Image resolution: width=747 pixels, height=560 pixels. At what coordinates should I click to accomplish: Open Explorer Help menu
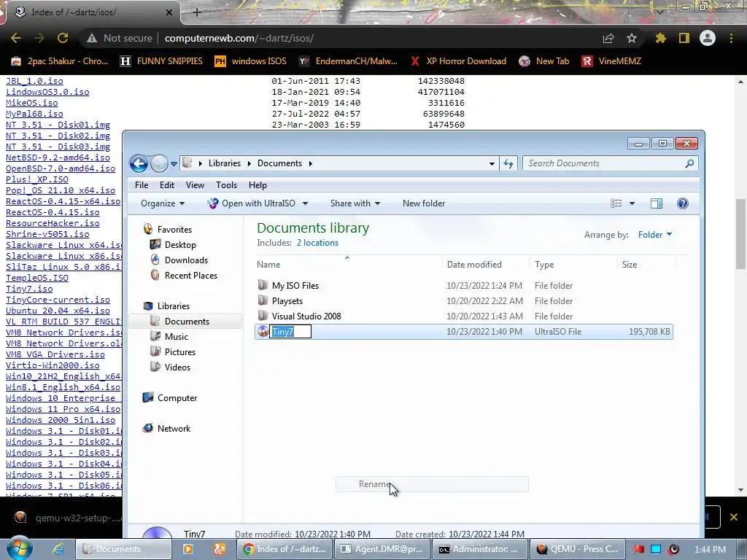pyautogui.click(x=258, y=184)
